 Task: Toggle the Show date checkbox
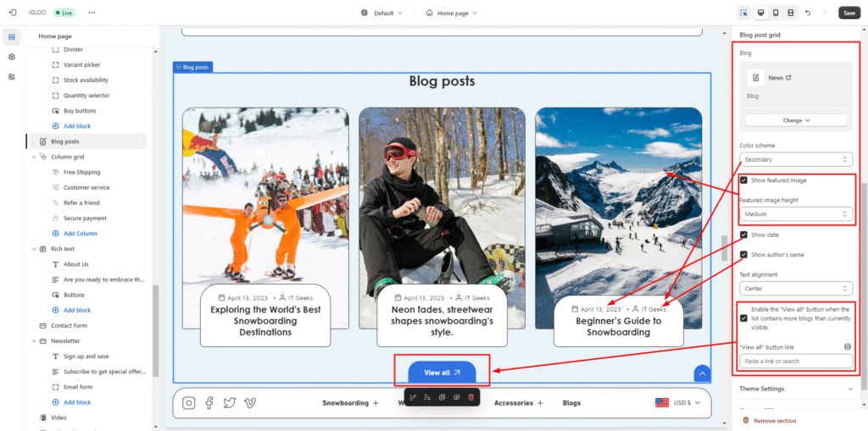(x=743, y=235)
